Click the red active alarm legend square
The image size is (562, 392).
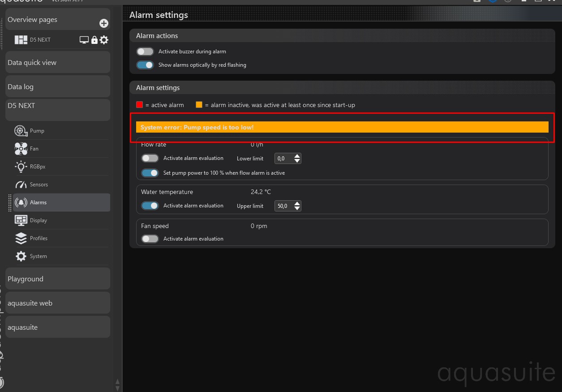(x=140, y=105)
